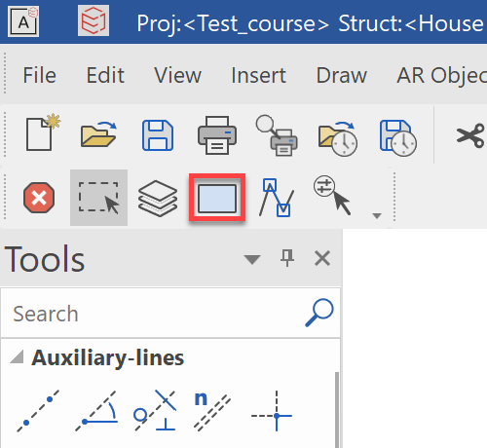Expand the toolbar overflow dropdown arrow
This screenshot has width=487, height=448.
click(x=377, y=215)
